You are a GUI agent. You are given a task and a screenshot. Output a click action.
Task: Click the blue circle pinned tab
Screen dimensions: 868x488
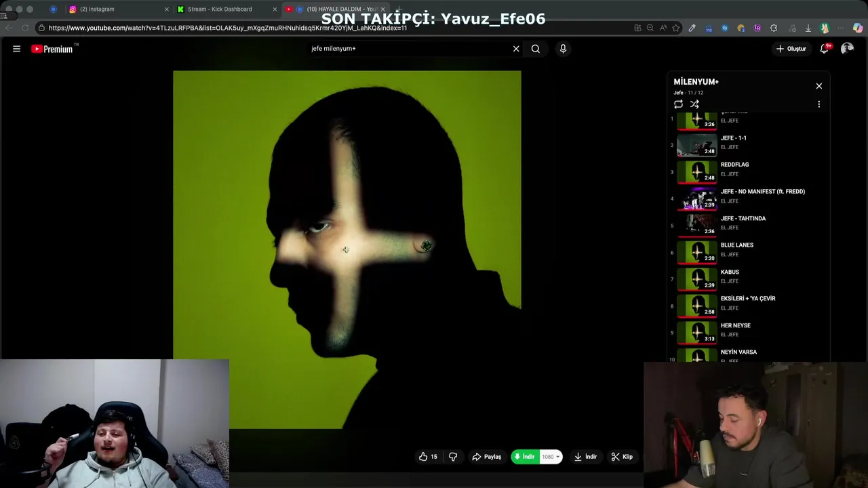pyautogui.click(x=53, y=9)
